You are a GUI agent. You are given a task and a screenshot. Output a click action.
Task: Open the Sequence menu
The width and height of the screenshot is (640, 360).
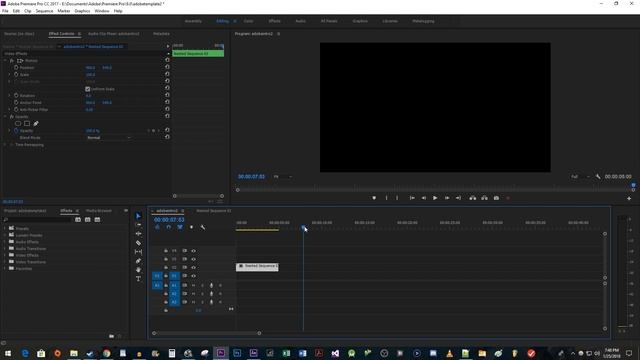pyautogui.click(x=44, y=11)
